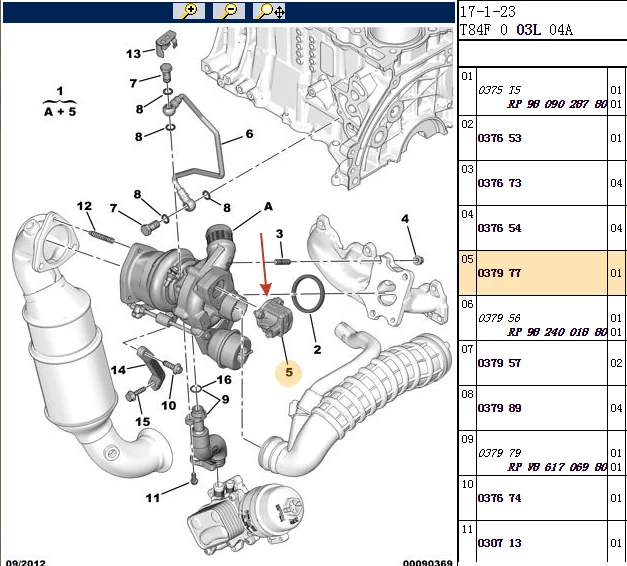Click callout number 6 on oil pipe
The height and width of the screenshot is (566, 627).
coord(250,134)
